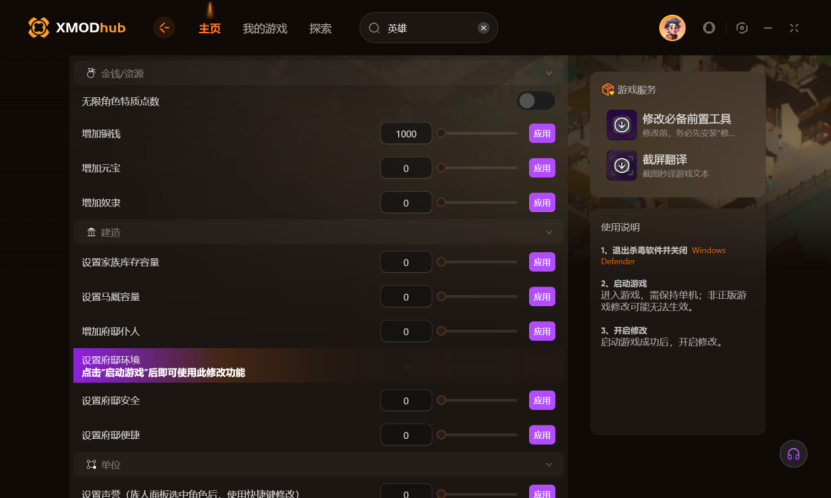This screenshot has height=498, width=831.
Task: Clear the search field with the X icon
Action: click(x=483, y=28)
